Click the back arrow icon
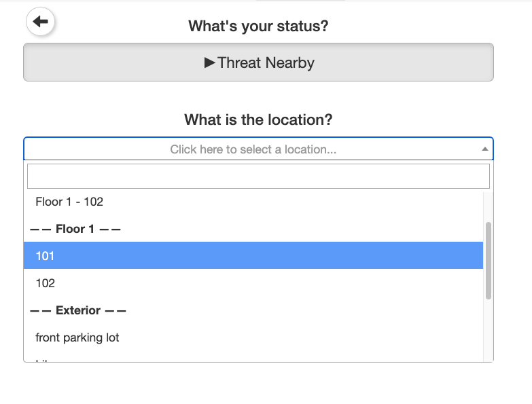 pos(41,22)
